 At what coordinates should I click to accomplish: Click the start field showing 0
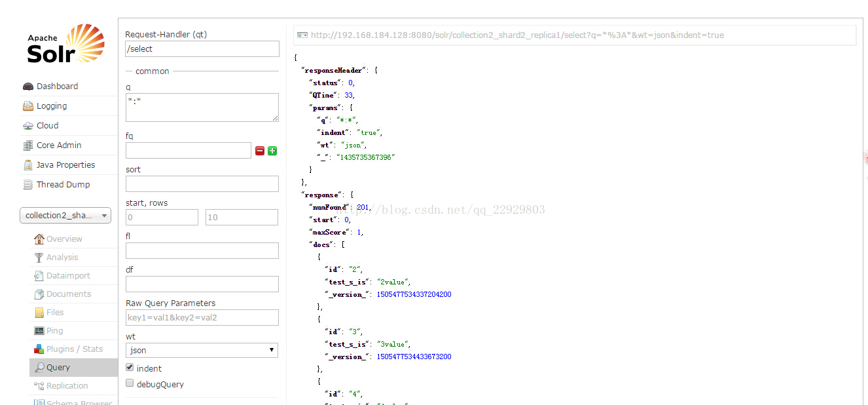coord(162,217)
